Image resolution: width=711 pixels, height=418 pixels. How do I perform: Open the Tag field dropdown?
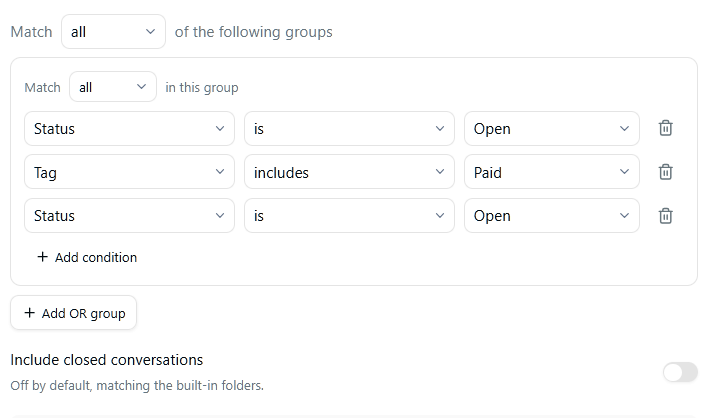coord(129,172)
